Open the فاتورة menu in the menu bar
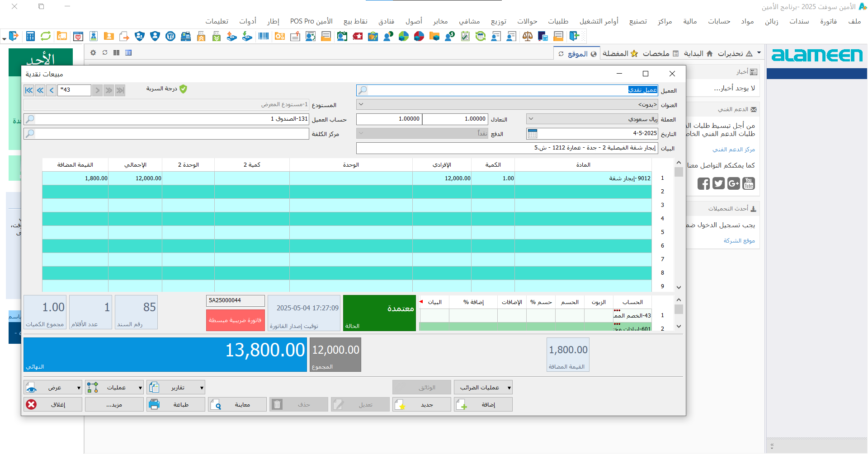868x454 pixels. tap(828, 21)
